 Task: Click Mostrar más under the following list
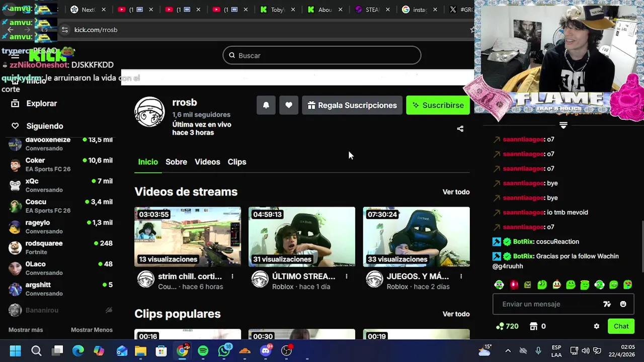(26, 330)
